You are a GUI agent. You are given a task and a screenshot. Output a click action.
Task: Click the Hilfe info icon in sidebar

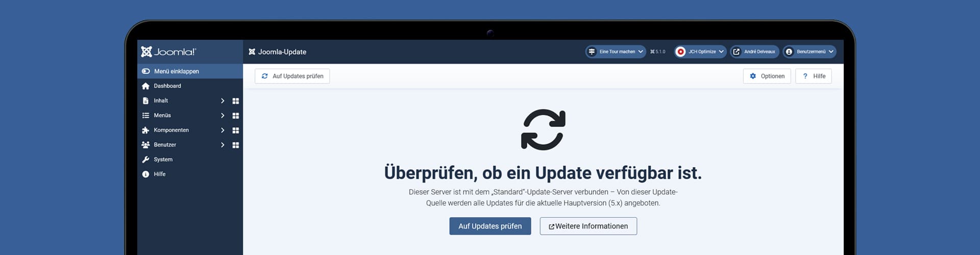[145, 174]
